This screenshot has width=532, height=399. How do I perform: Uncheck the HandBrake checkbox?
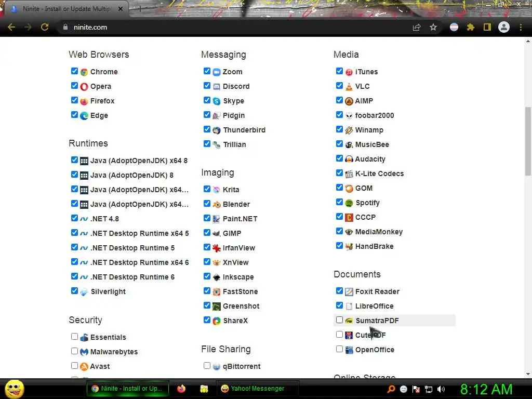click(339, 245)
